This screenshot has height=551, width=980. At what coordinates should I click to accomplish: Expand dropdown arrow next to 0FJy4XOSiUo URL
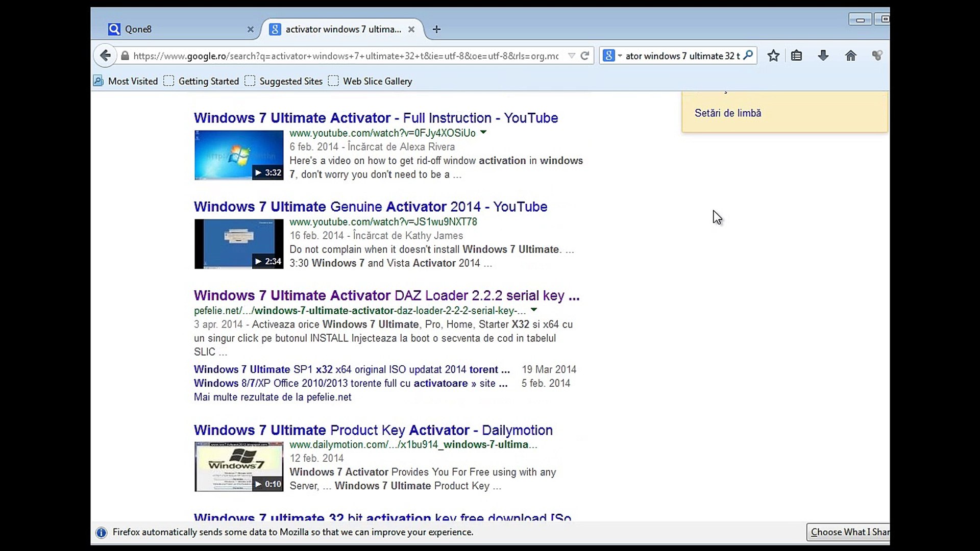[x=483, y=133]
